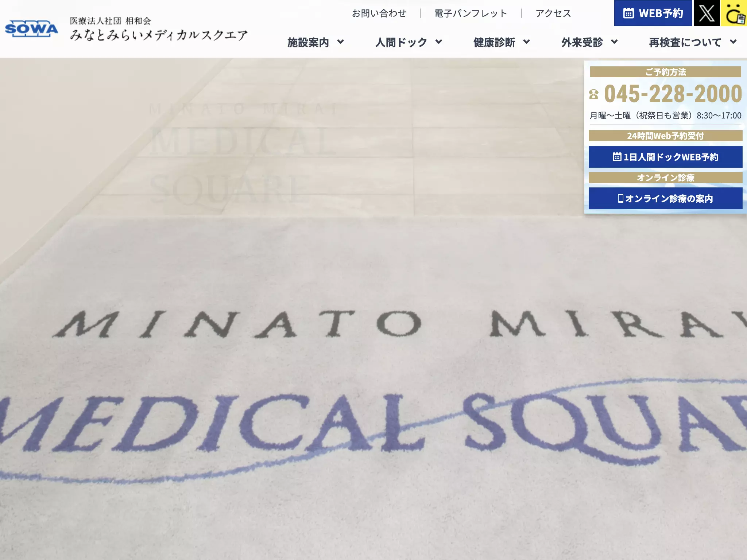Click みなとみらいメディカルスクエア site title
Screen dimensions: 747x560
point(159,35)
